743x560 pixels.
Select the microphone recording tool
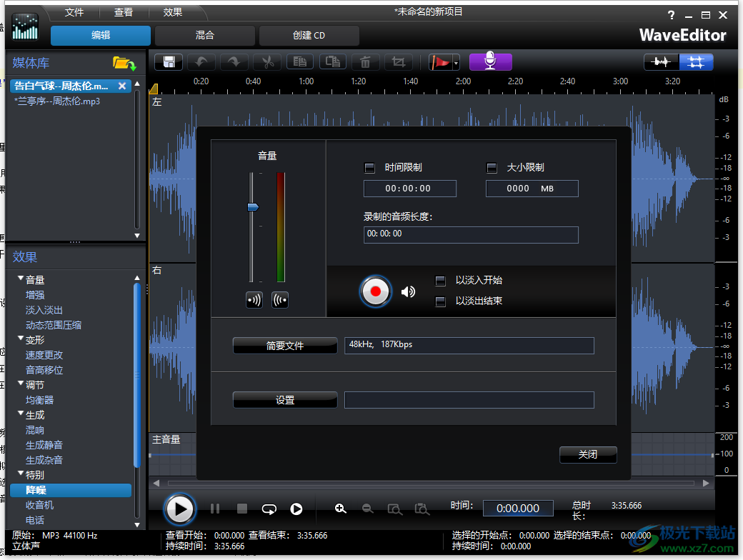(490, 61)
